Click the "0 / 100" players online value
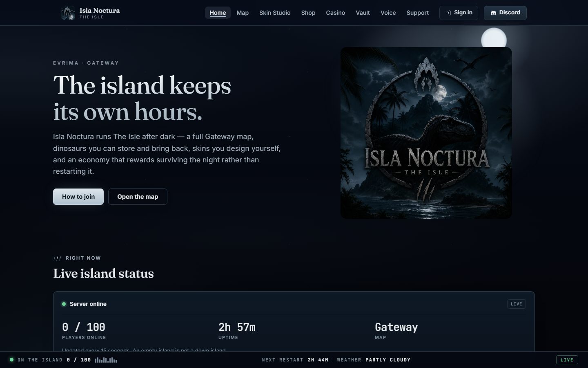This screenshot has height=368, width=588. click(84, 327)
